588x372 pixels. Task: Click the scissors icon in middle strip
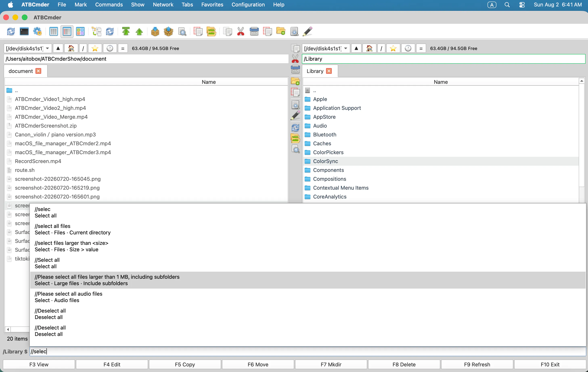tap(295, 59)
